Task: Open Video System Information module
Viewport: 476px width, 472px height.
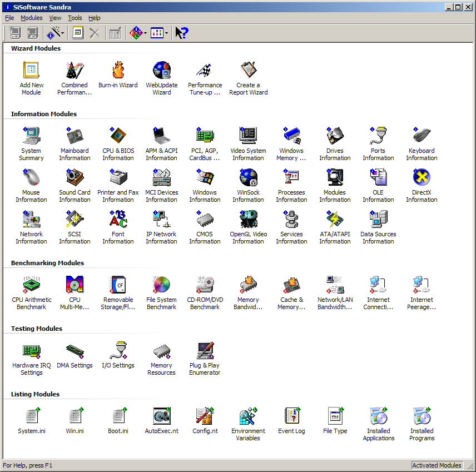Action: coord(249,143)
